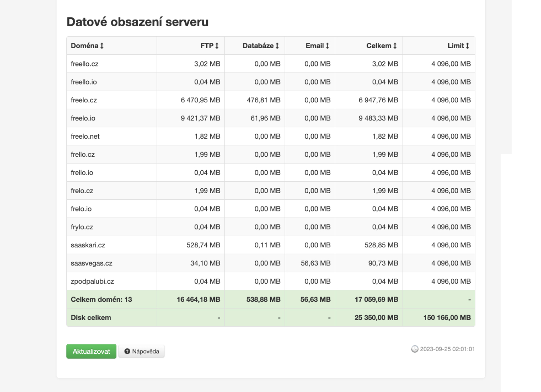Click the clock icon beside the timestamp

click(x=415, y=349)
